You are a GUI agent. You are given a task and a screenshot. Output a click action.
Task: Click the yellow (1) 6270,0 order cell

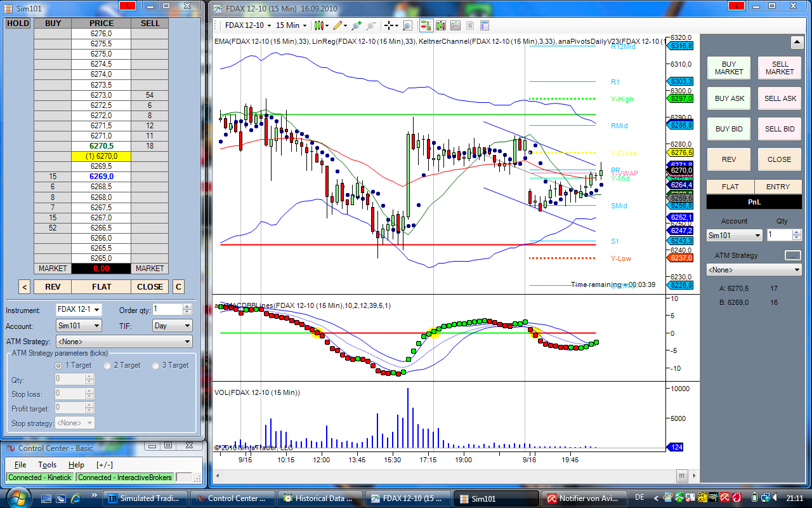tap(101, 156)
